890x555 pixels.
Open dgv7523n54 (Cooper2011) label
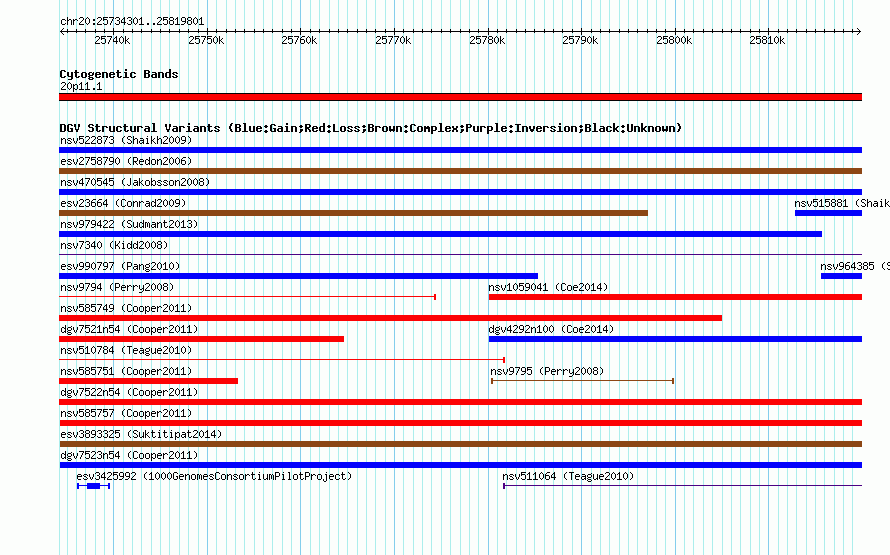pyautogui.click(x=129, y=455)
